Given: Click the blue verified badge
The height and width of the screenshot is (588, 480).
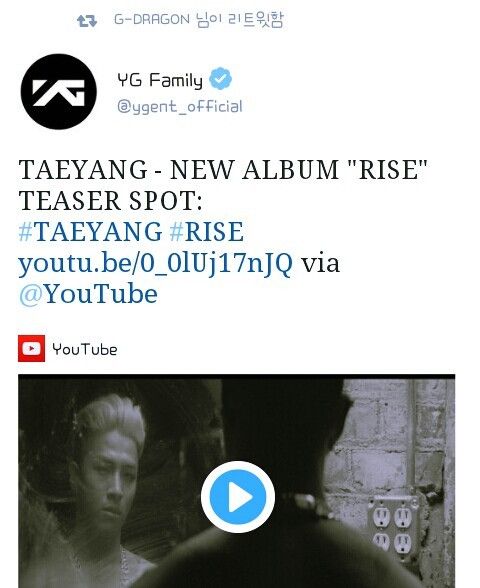Looking at the screenshot, I should point(220,78).
